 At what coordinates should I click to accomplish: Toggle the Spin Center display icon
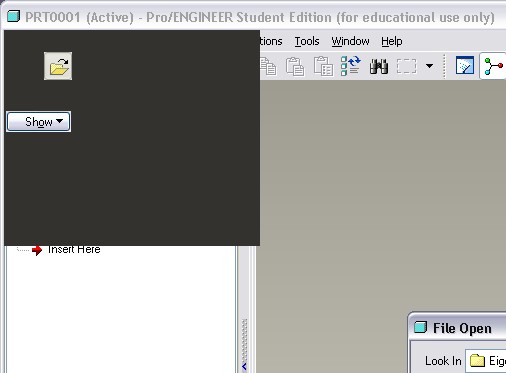[493, 66]
